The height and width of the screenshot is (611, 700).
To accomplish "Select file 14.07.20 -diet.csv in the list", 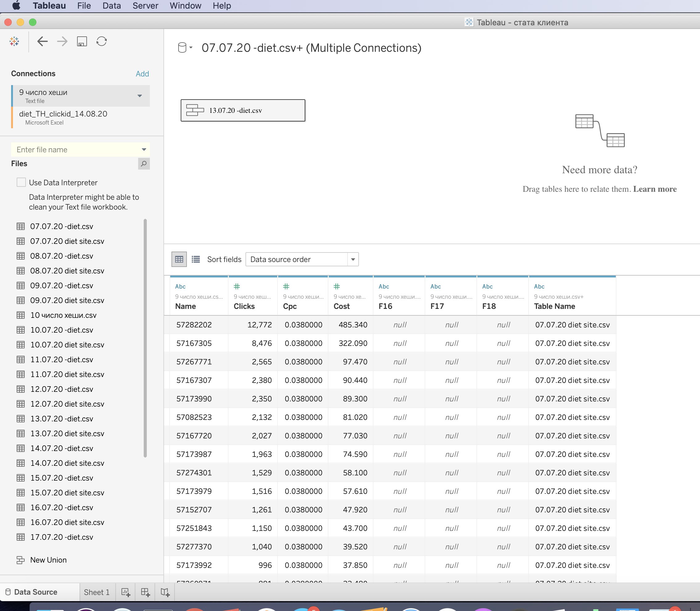I will (62, 448).
